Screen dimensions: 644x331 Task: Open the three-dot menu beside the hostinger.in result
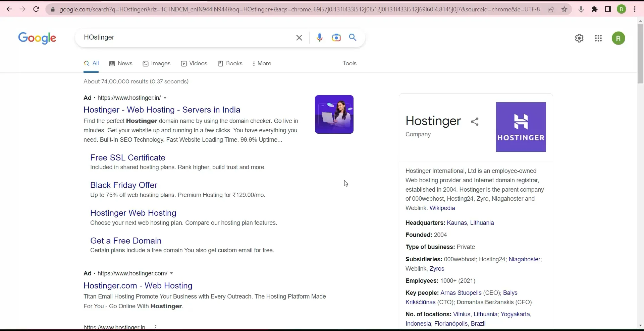tap(156, 327)
